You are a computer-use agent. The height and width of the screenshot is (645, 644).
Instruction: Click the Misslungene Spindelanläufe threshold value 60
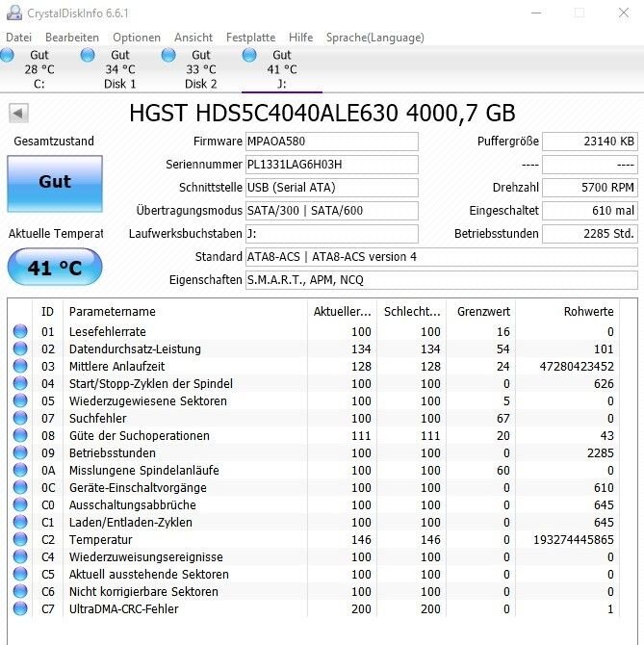click(502, 470)
